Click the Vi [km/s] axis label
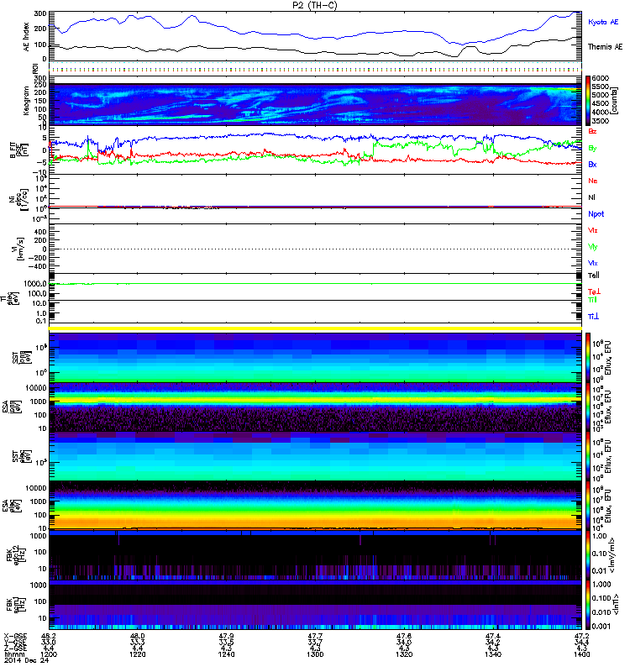Screen dimensions: 630x672 18,249
